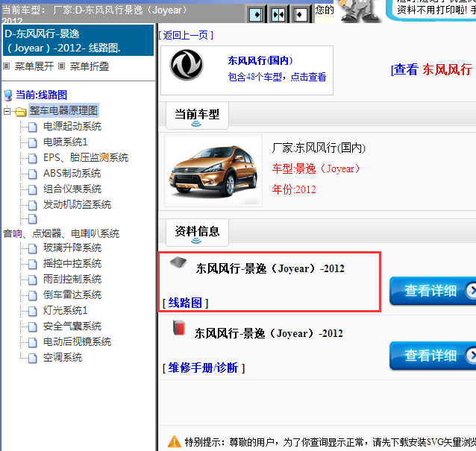Click the folder icon of 整车电器原理图
Viewport: 476px width, 451px height.
coord(20,112)
